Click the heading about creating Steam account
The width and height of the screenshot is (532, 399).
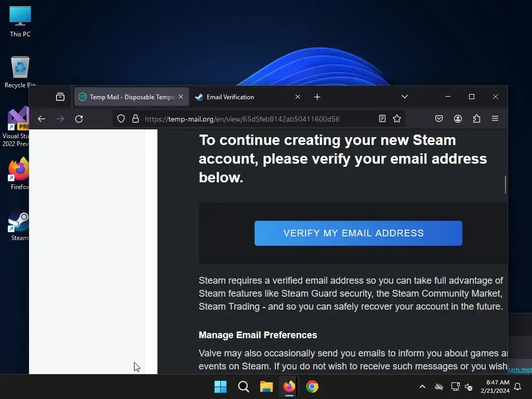click(343, 159)
